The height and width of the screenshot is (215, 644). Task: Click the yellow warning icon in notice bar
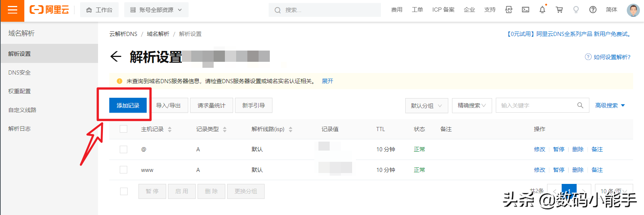[120, 81]
